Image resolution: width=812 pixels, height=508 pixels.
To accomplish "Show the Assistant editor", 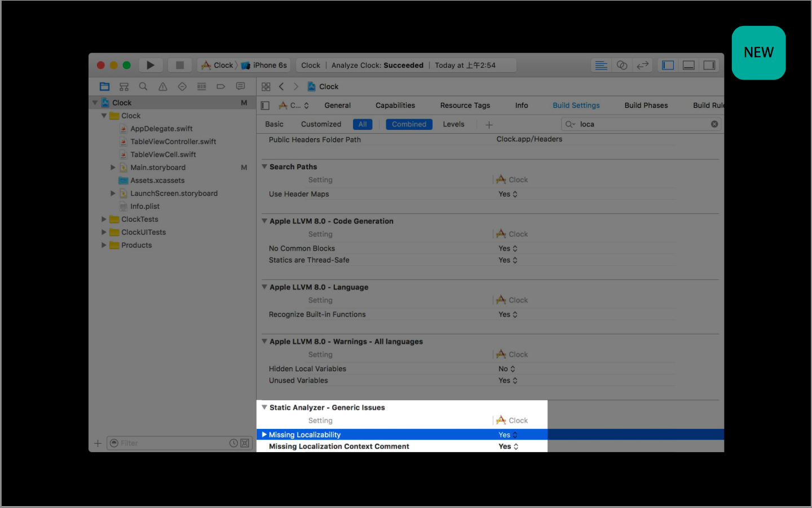I will 622,65.
